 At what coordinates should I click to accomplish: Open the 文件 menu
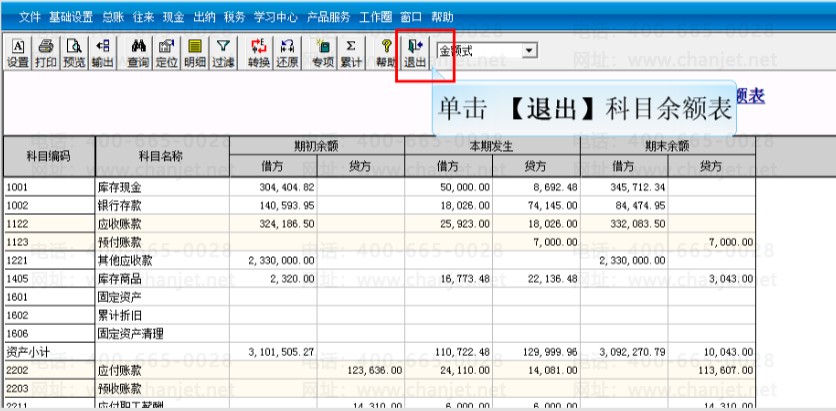point(30,17)
